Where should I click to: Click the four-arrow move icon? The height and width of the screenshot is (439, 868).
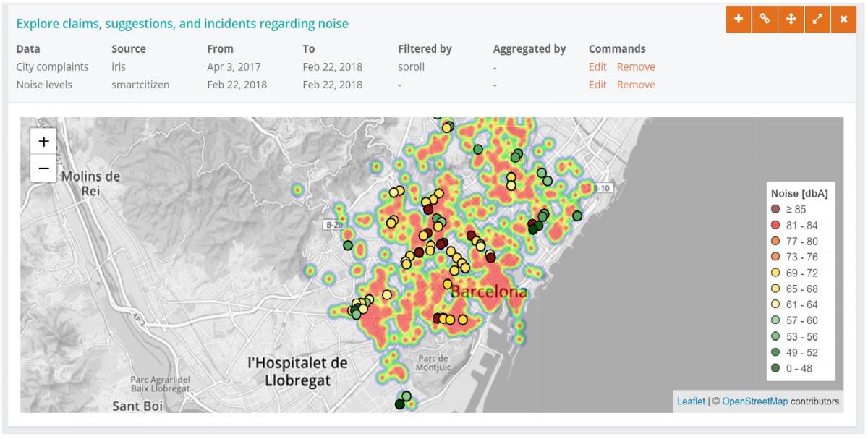(x=791, y=20)
